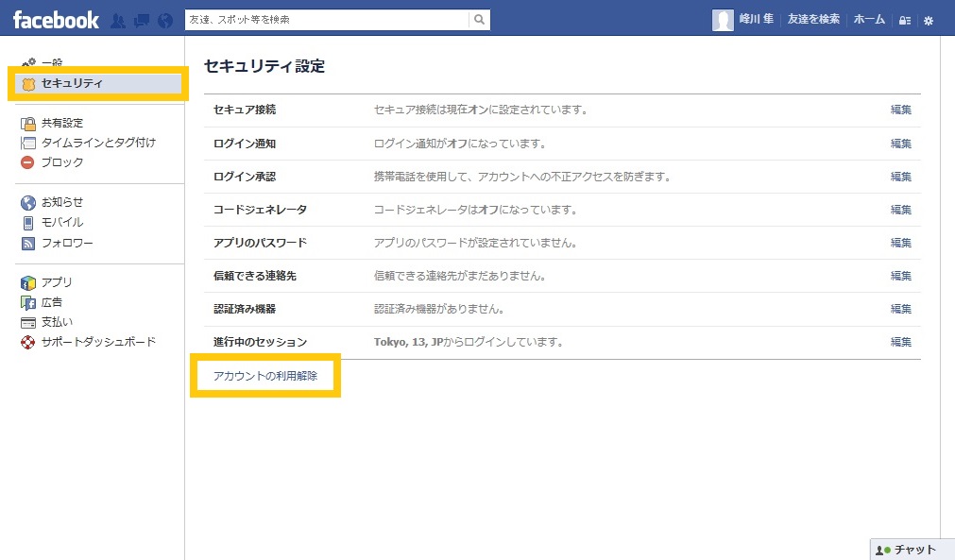Expand the コードジェネレータ row label
The image size is (955, 560).
point(260,210)
